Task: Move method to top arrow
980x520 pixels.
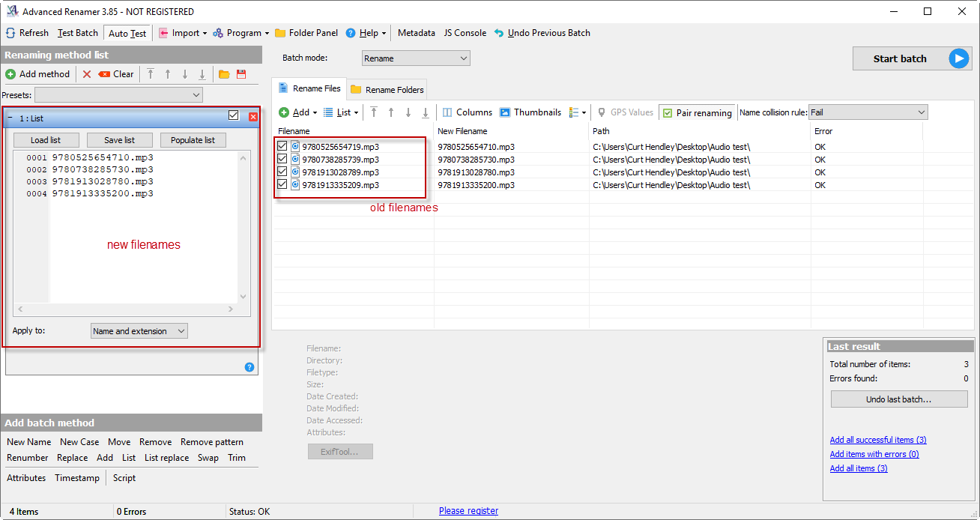Action: [151, 74]
